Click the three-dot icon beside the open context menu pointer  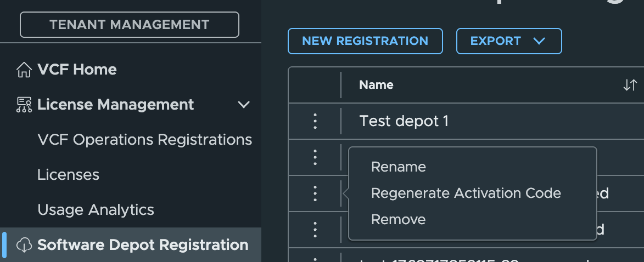(x=315, y=193)
